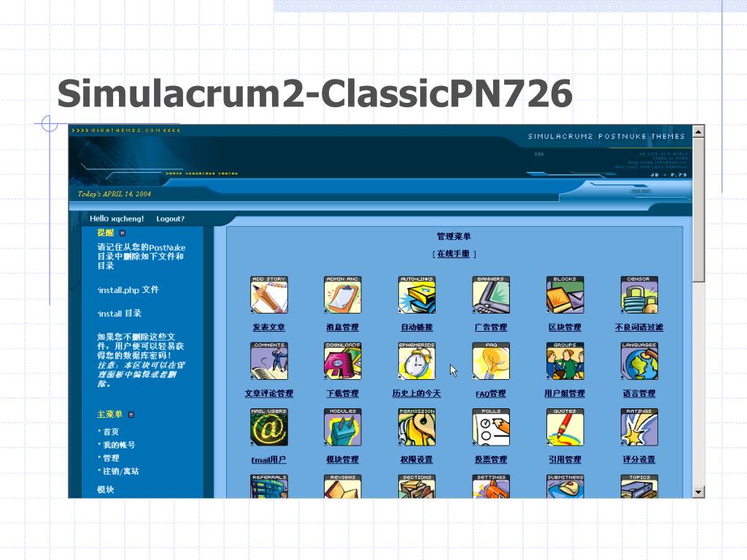Click the 语言管理 link
The width and height of the screenshot is (747, 560).
coord(639,393)
